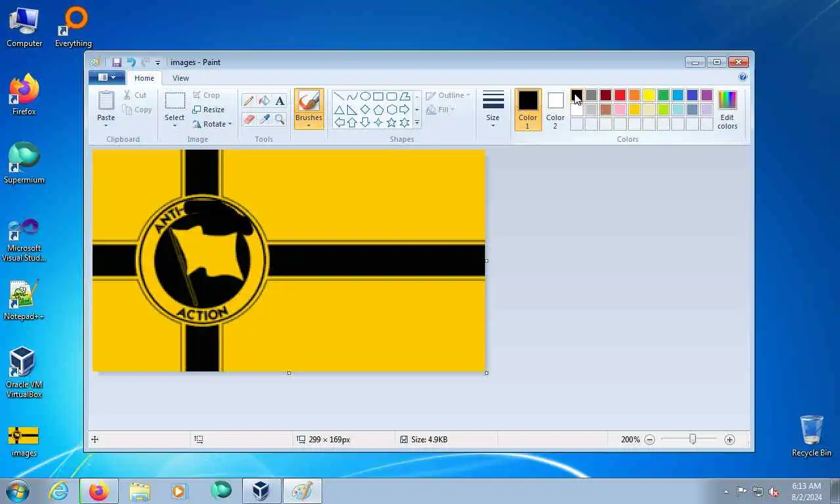Click the Windows Explorer folder taskbar icon

[140, 491]
